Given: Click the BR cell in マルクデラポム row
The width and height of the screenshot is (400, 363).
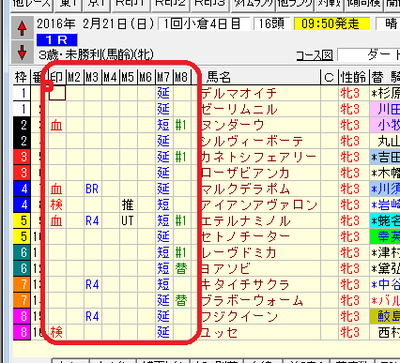Looking at the screenshot, I should (92, 189).
